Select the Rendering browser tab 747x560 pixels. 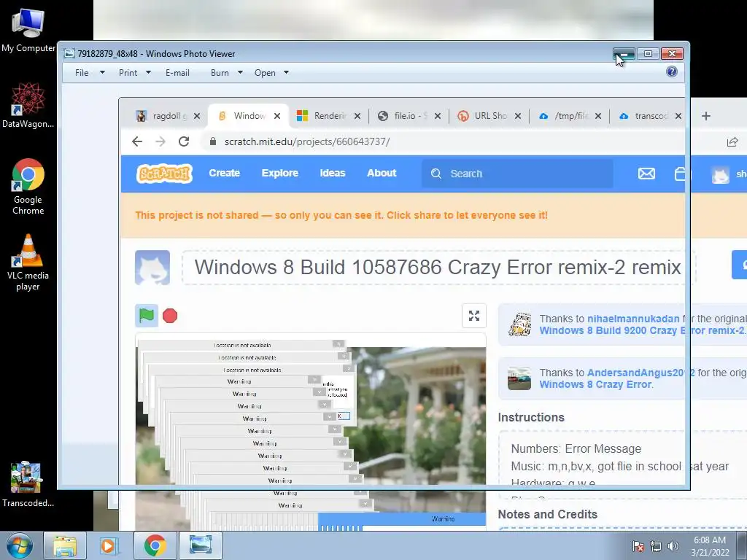(x=324, y=116)
